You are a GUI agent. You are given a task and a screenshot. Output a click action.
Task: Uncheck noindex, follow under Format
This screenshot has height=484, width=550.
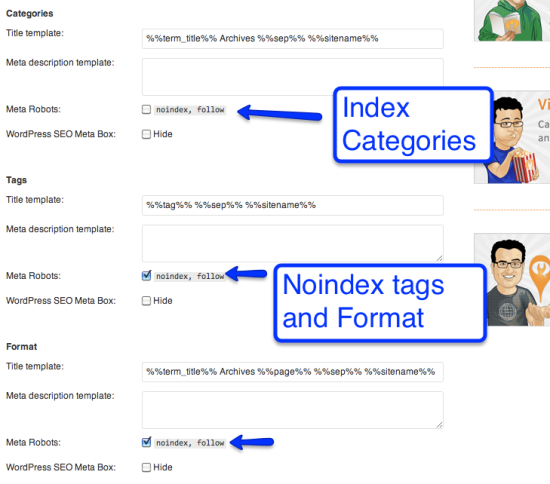(x=146, y=442)
